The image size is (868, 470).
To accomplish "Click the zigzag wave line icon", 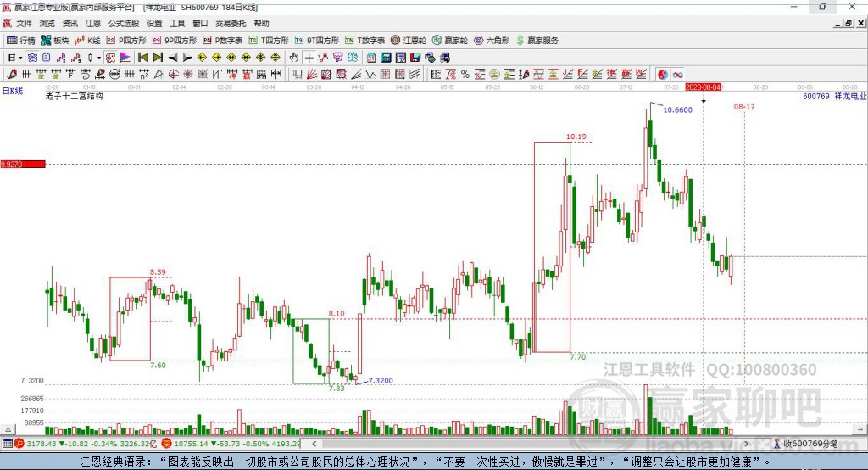I will [x=370, y=75].
